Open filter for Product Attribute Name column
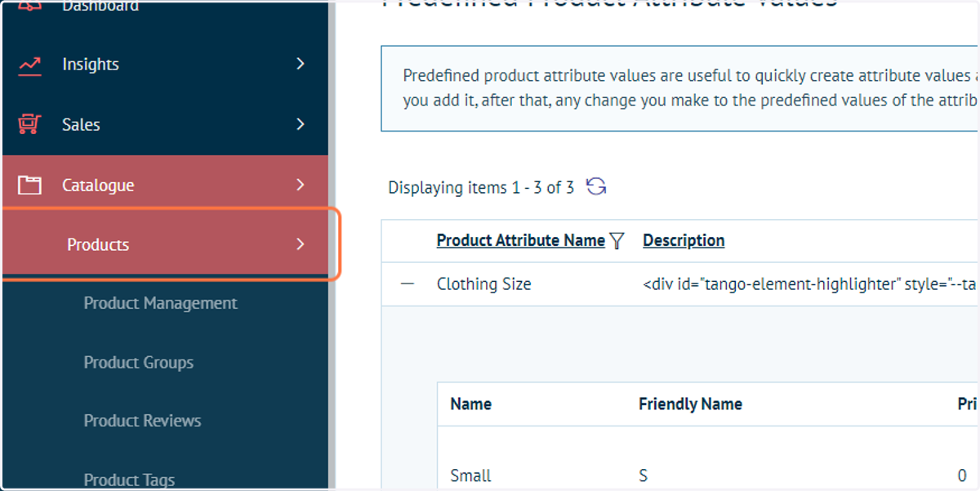980x491 pixels. click(617, 241)
